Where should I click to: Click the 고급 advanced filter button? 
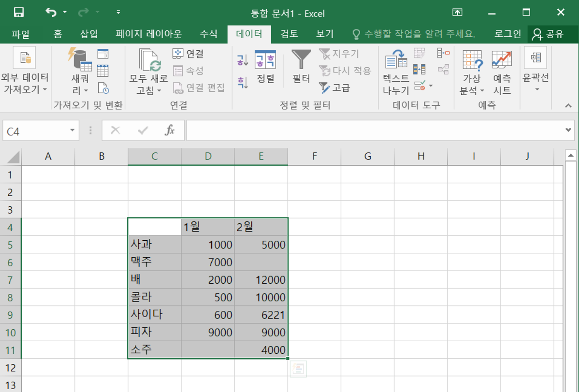[x=335, y=88]
